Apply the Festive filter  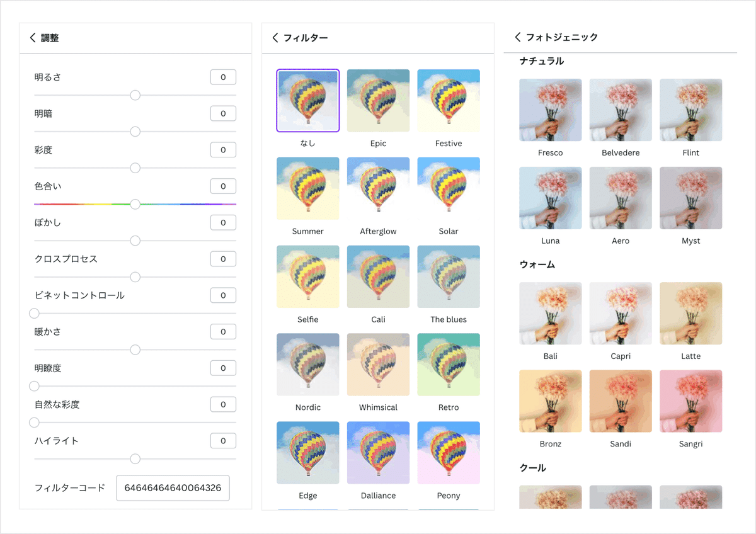pyautogui.click(x=449, y=100)
